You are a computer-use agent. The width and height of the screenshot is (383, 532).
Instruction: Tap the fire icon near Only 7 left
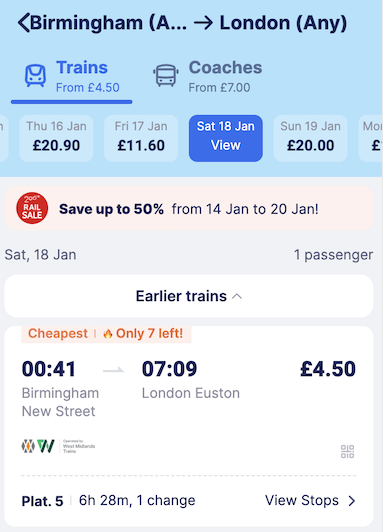click(x=108, y=334)
